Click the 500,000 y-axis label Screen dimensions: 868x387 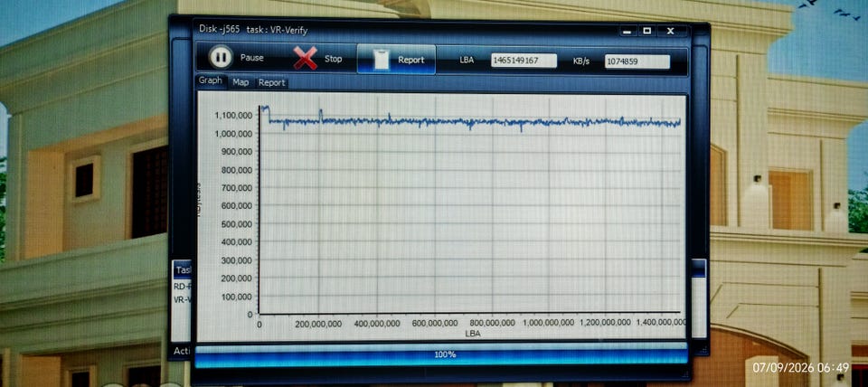coord(237,223)
